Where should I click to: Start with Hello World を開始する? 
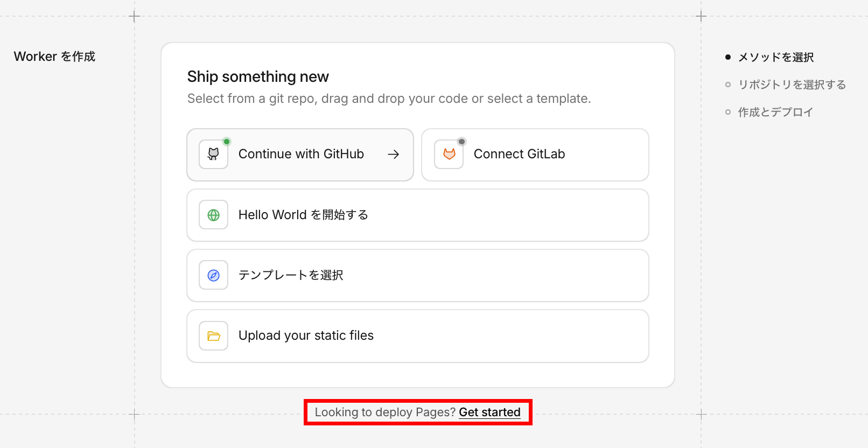[303, 215]
